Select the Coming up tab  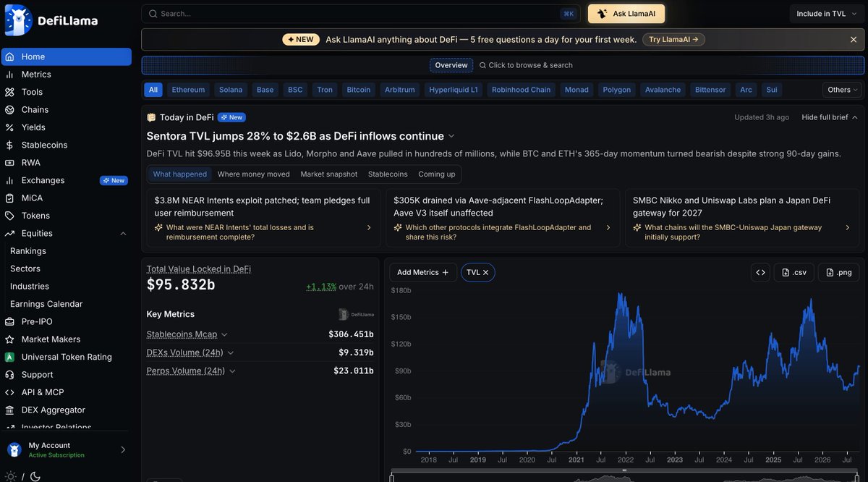(x=437, y=174)
